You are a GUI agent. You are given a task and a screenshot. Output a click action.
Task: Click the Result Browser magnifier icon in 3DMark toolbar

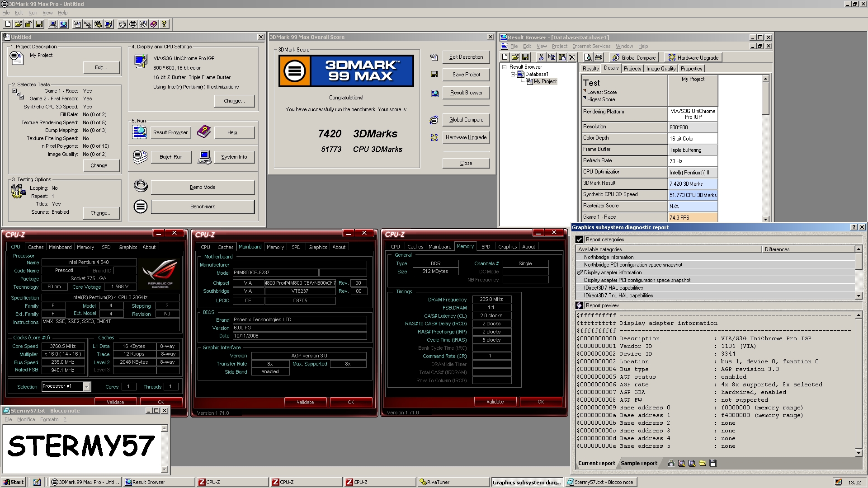(x=63, y=24)
